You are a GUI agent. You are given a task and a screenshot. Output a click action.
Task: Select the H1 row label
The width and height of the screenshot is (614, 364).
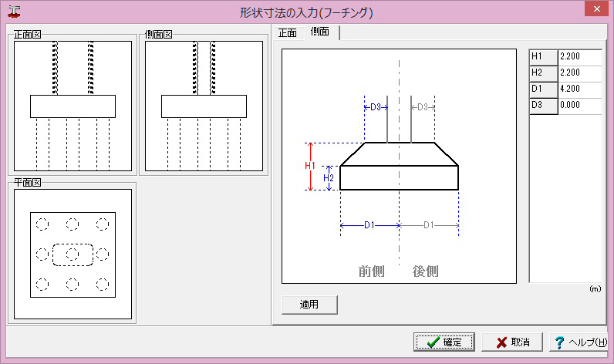click(x=544, y=57)
